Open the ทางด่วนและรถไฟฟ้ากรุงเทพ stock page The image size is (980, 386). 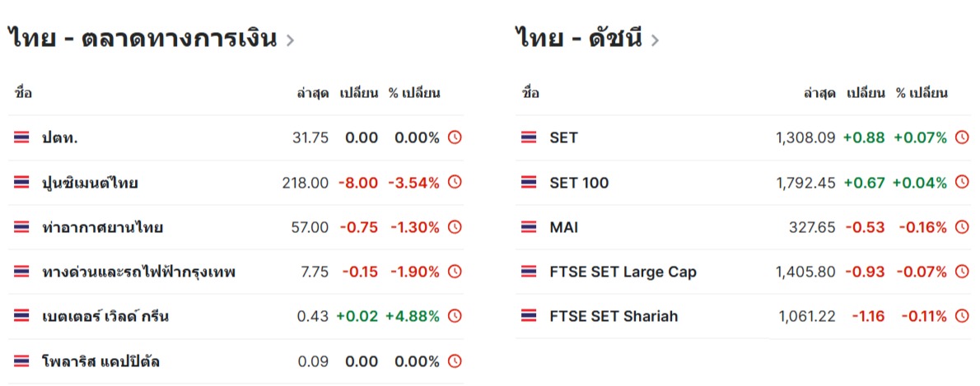click(138, 272)
